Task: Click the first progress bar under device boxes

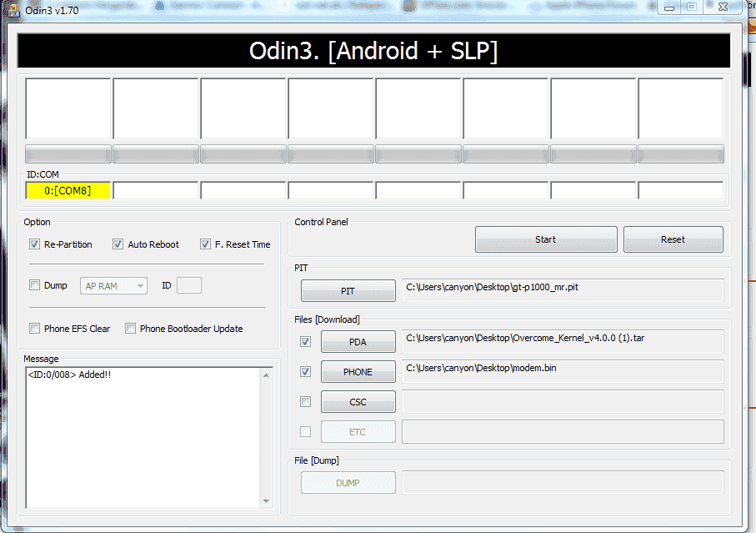Action: pos(68,154)
